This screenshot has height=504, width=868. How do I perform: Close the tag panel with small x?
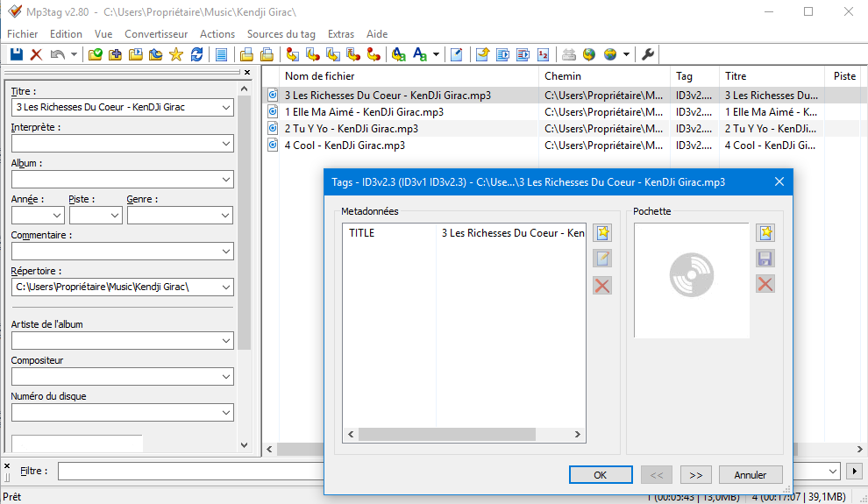pos(247,72)
